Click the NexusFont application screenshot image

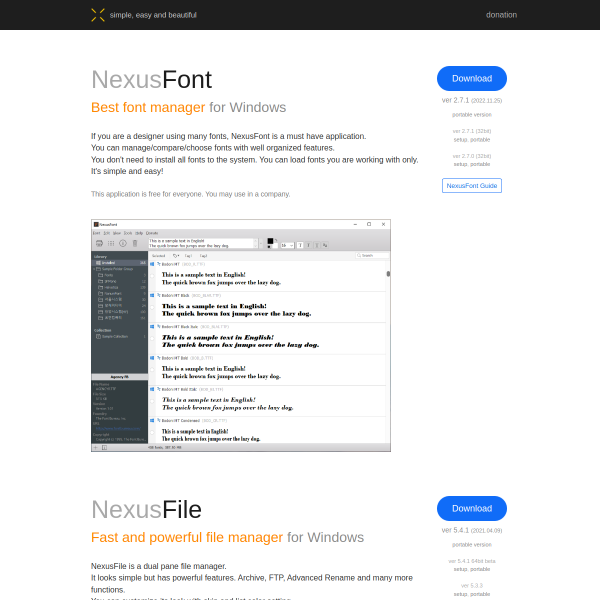click(241, 336)
